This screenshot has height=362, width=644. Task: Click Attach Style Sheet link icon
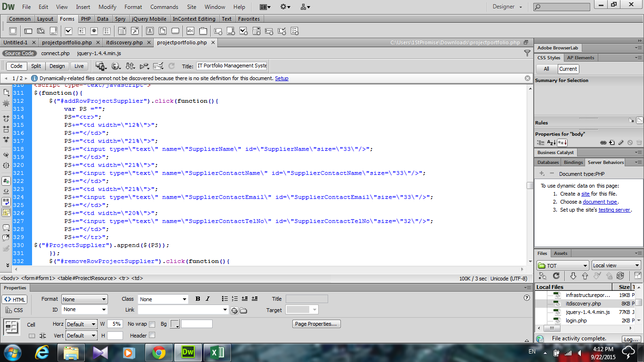pyautogui.click(x=603, y=142)
